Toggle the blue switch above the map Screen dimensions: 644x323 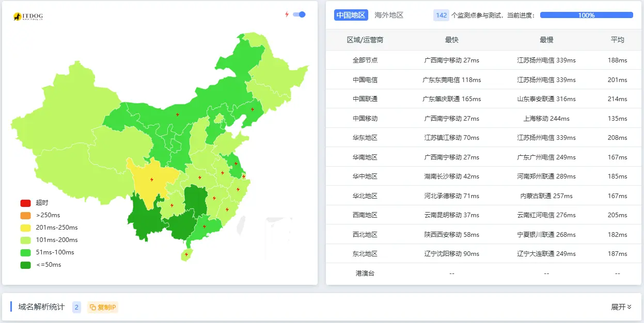pyautogui.click(x=298, y=15)
